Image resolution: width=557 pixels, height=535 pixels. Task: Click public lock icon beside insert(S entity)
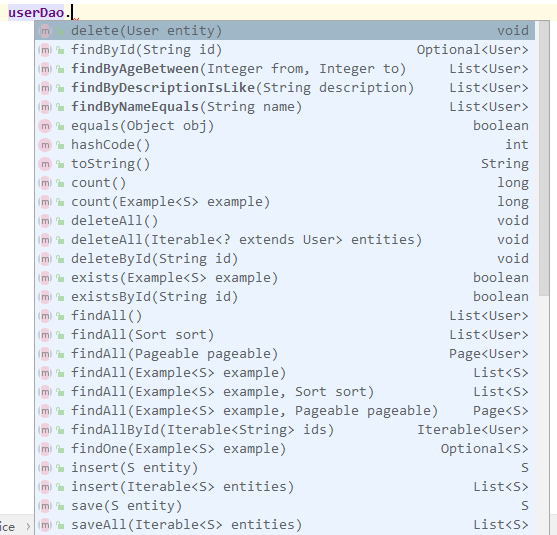point(60,469)
